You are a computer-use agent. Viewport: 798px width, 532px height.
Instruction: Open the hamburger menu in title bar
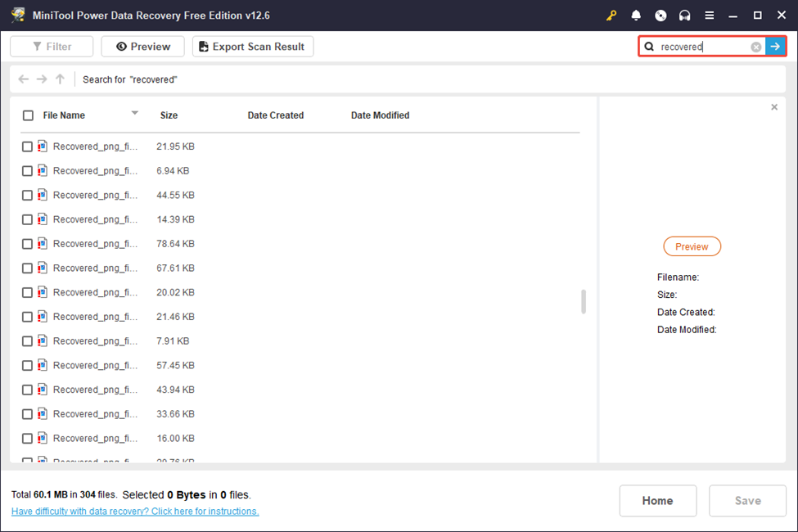click(x=709, y=16)
